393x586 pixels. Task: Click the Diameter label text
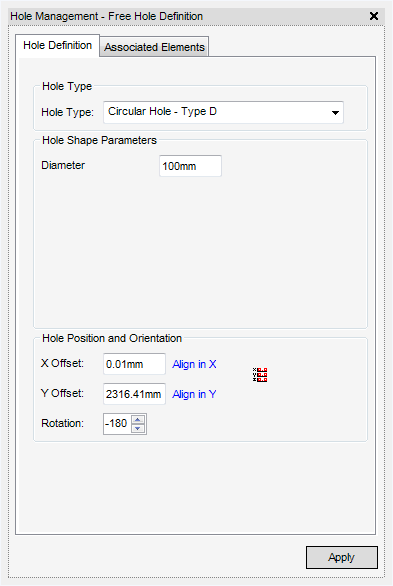63,165
